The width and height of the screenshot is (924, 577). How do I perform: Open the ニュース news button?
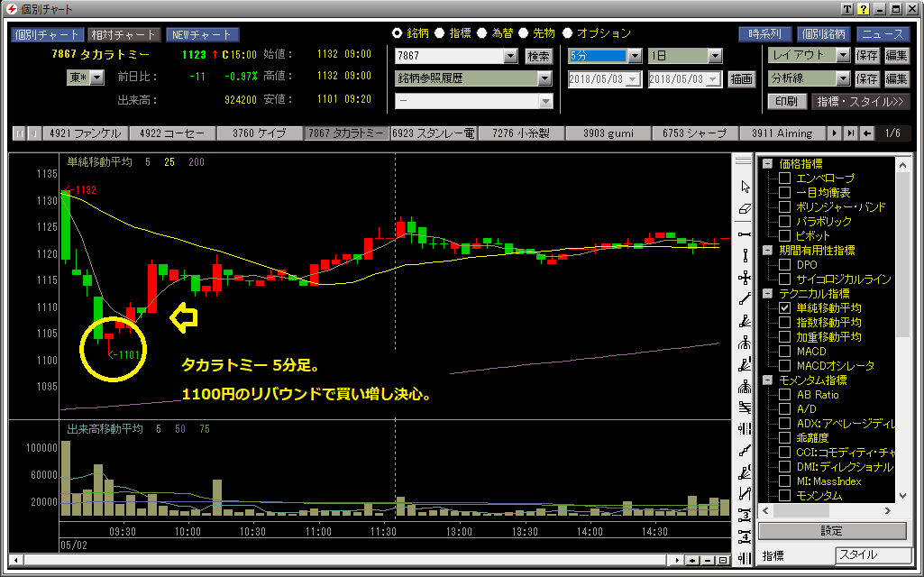pyautogui.click(x=883, y=35)
